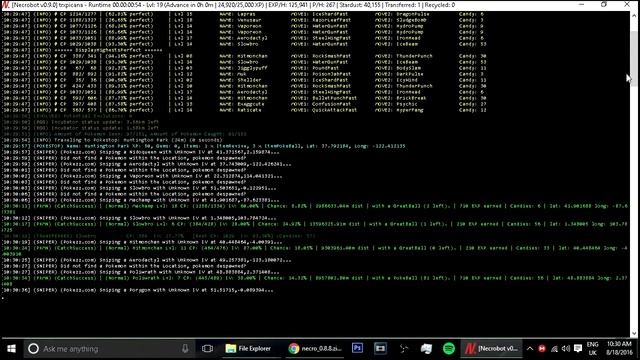
Task: Open Spotify from the taskbar
Action: (449, 348)
